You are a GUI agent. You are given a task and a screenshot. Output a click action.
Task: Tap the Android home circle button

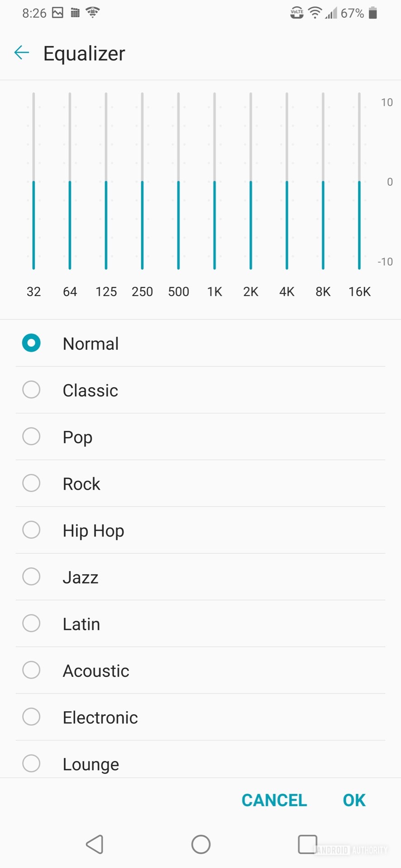(x=201, y=844)
